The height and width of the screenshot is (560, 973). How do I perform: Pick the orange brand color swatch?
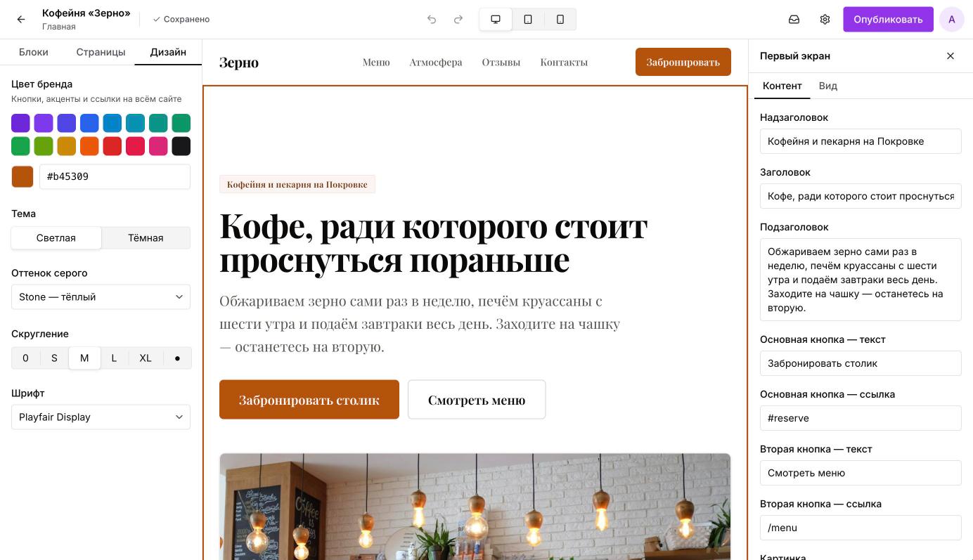89,146
